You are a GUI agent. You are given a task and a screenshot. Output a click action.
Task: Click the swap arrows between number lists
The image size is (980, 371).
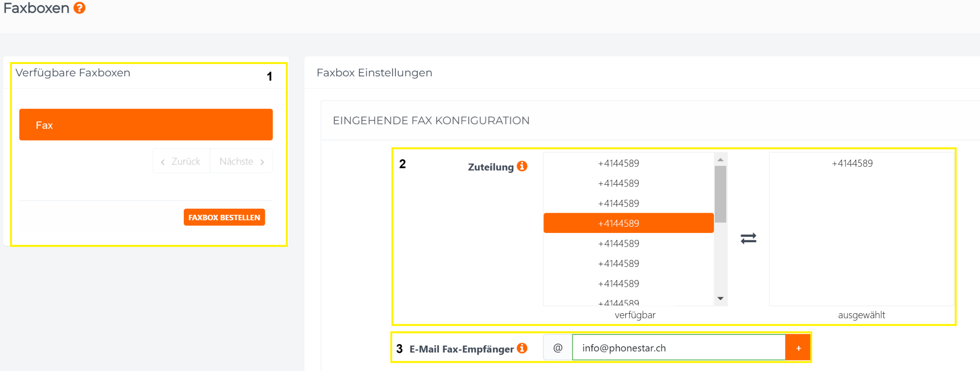pyautogui.click(x=748, y=238)
